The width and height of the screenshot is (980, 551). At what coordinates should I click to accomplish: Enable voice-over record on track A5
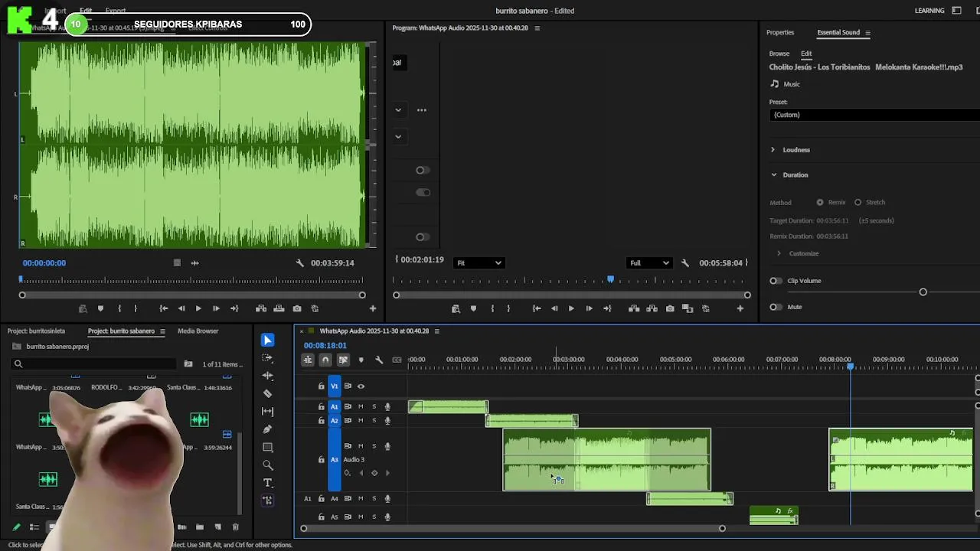click(x=388, y=517)
